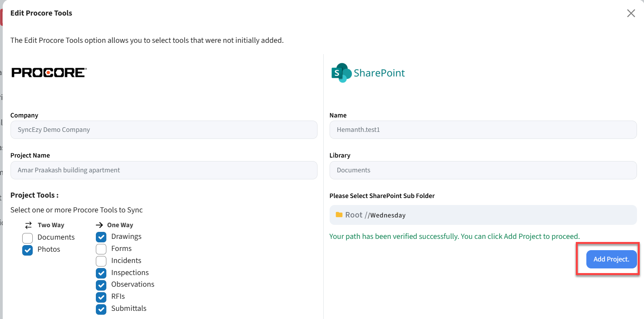This screenshot has width=644, height=319.
Task: Close the Edit Procore Tools dialog
Action: [631, 13]
